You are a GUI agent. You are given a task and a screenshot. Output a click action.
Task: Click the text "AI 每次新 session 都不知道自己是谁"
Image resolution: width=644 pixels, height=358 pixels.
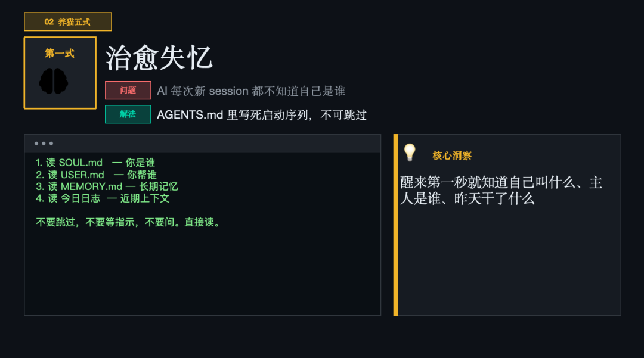250,91
